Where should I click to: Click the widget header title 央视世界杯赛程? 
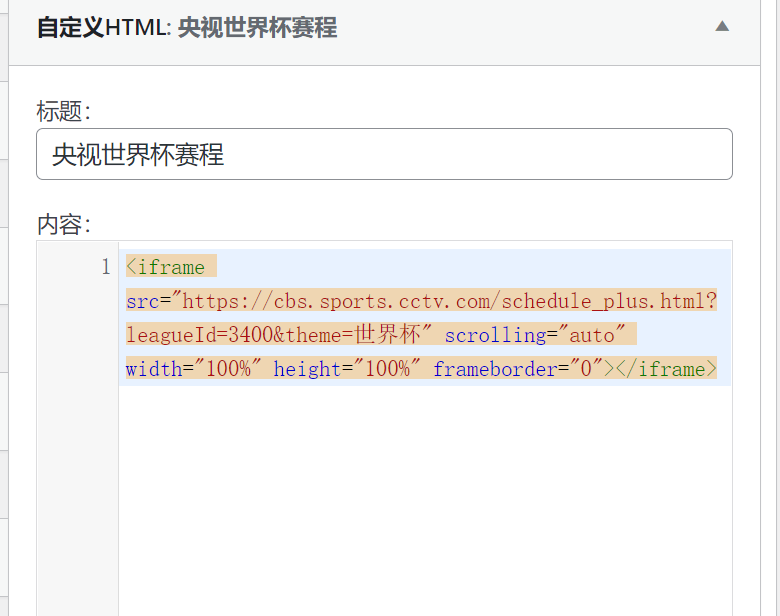257,27
